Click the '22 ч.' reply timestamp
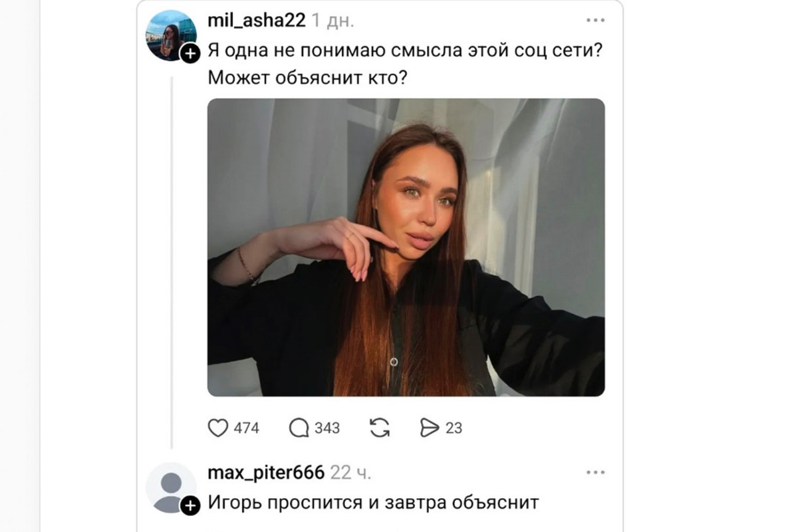Viewport: 798px width, 532px height. [x=350, y=473]
